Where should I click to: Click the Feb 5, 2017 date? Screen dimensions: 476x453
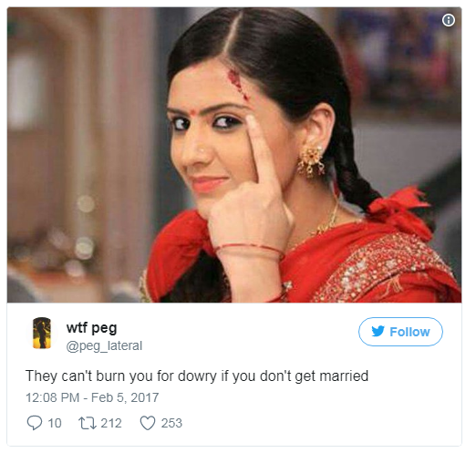click(125, 397)
